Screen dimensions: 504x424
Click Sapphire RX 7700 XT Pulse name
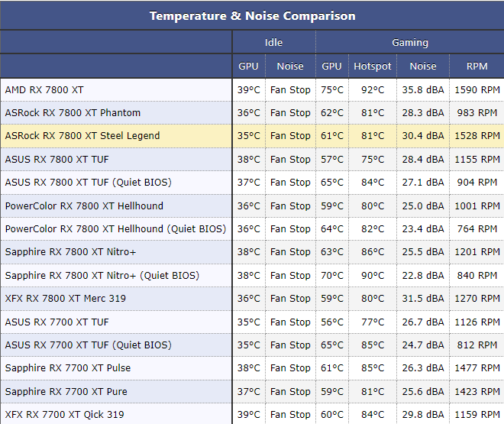pyautogui.click(x=68, y=368)
